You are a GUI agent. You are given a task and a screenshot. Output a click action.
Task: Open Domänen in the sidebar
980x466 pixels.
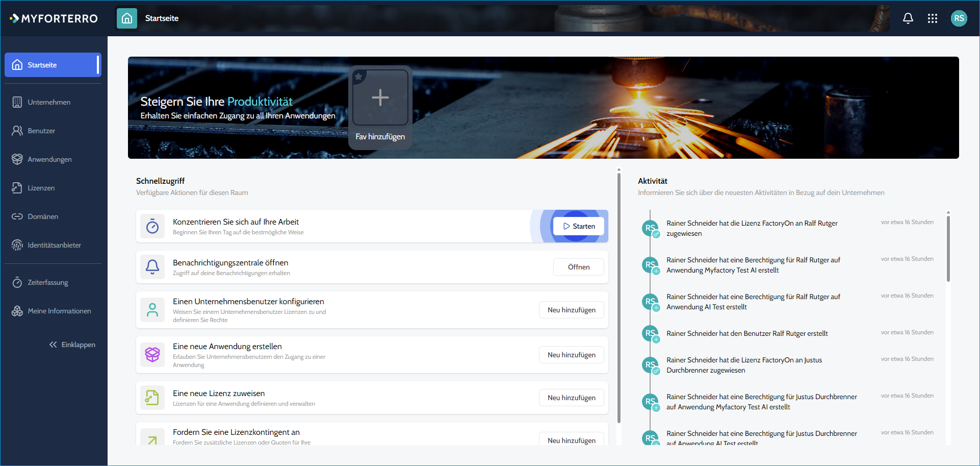pos(53,216)
